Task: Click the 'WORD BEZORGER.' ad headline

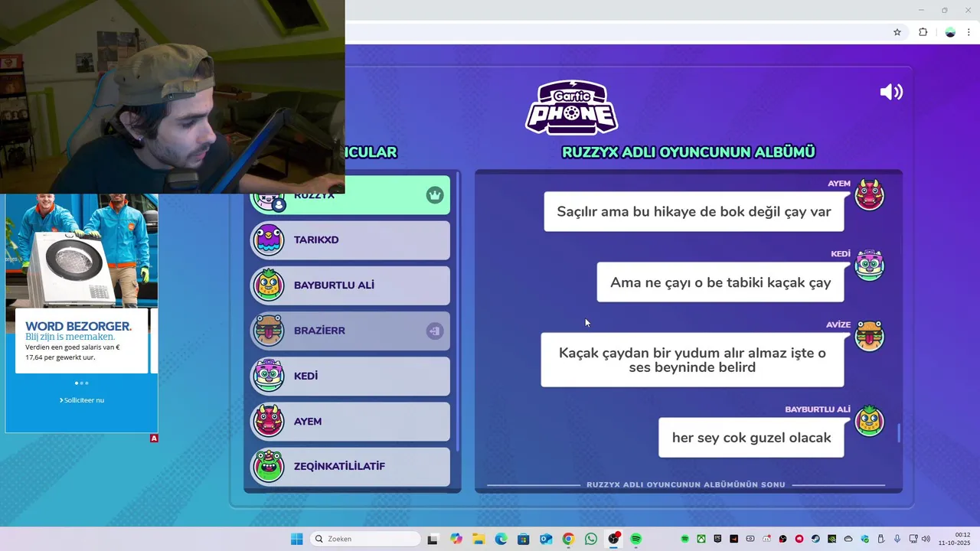Action: point(78,326)
